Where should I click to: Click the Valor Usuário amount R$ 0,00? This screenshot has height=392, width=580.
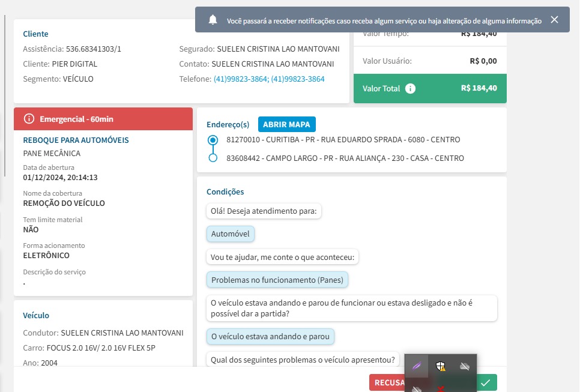(483, 61)
